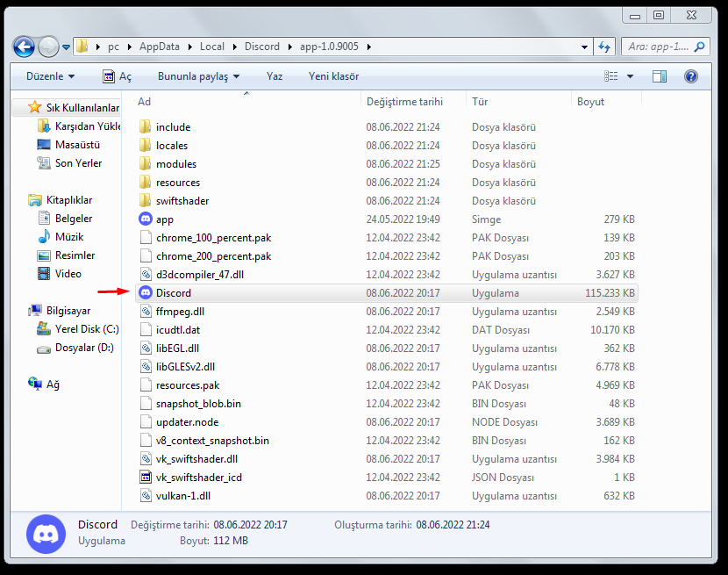Open Son Yerler in the sidebar
Screen dimensions: 728x575
(69, 163)
